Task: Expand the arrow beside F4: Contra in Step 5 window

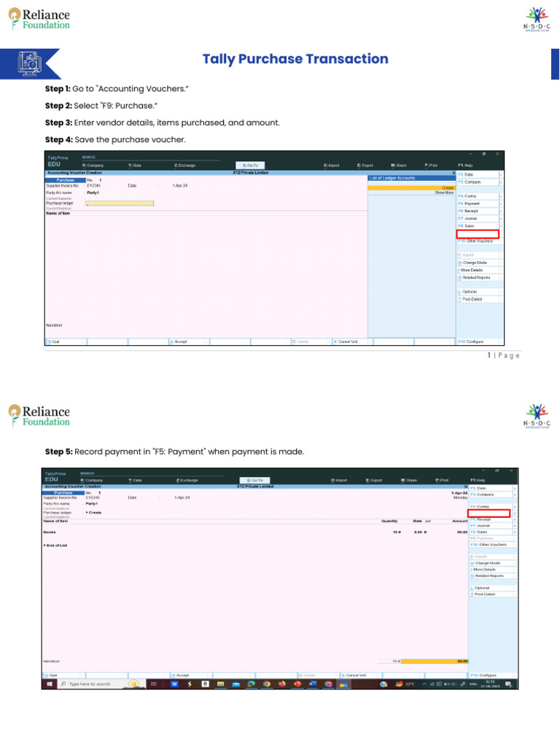Action: (515, 507)
